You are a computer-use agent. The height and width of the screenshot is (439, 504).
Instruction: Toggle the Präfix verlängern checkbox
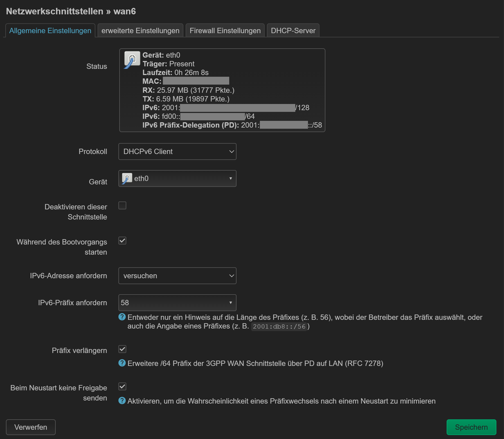point(122,349)
